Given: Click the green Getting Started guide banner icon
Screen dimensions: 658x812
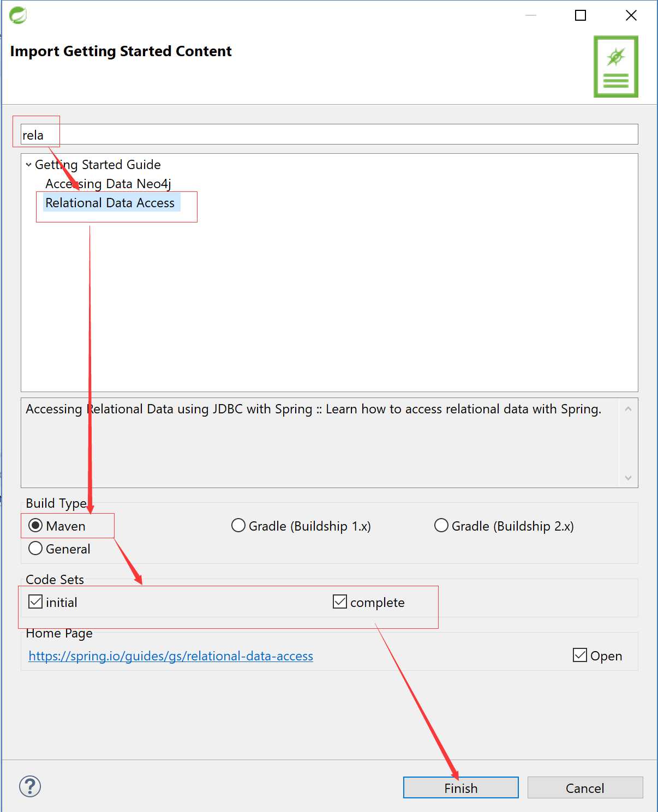Looking at the screenshot, I should 616,67.
